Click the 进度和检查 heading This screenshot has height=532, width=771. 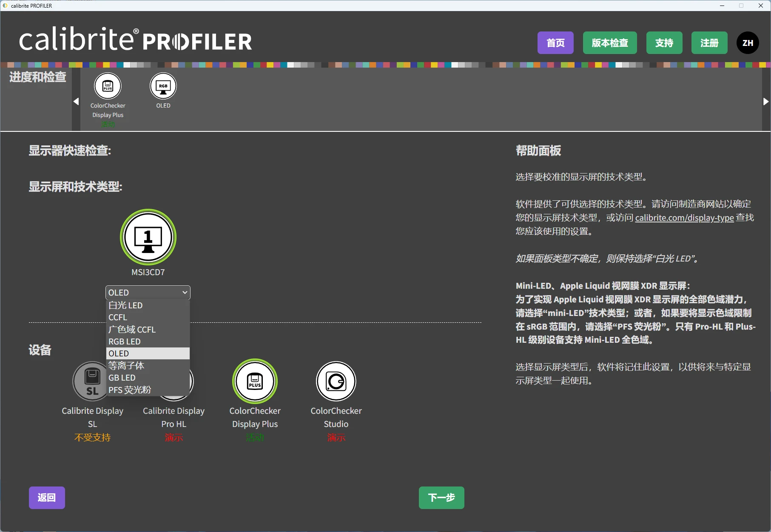tap(38, 77)
